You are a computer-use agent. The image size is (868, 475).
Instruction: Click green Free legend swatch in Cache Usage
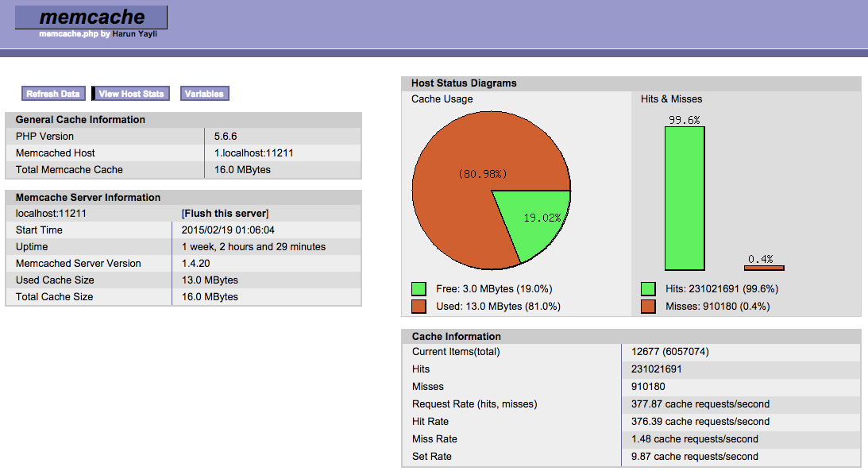(x=419, y=289)
